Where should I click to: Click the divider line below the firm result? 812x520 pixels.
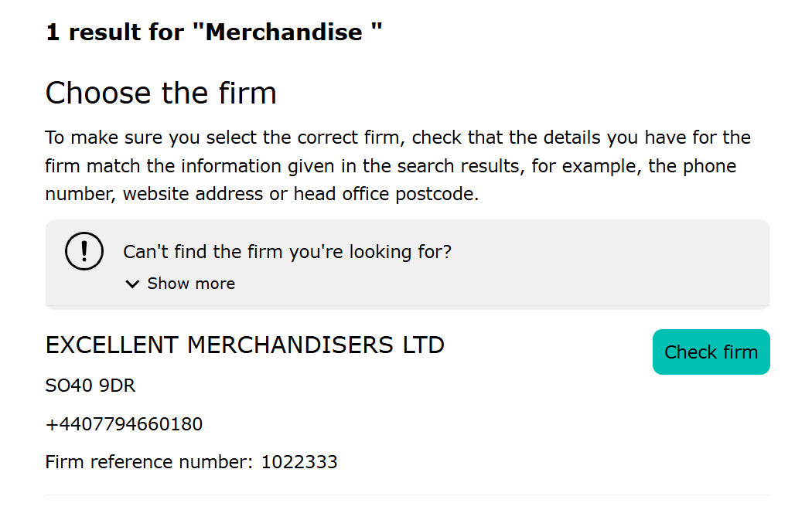pos(408,495)
